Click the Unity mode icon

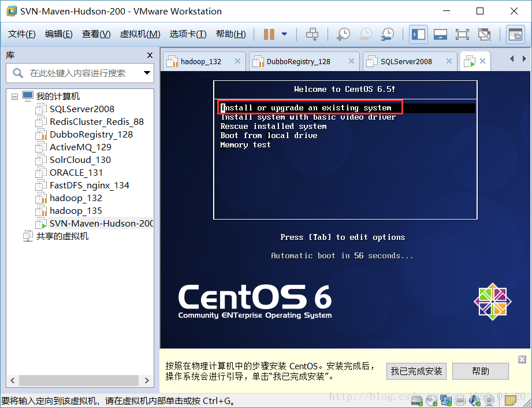tap(484, 34)
